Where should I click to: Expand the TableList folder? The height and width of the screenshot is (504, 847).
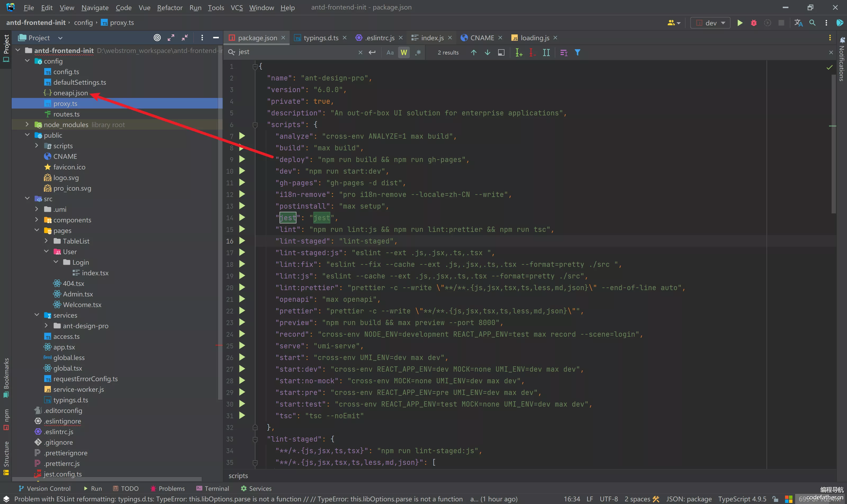point(47,241)
